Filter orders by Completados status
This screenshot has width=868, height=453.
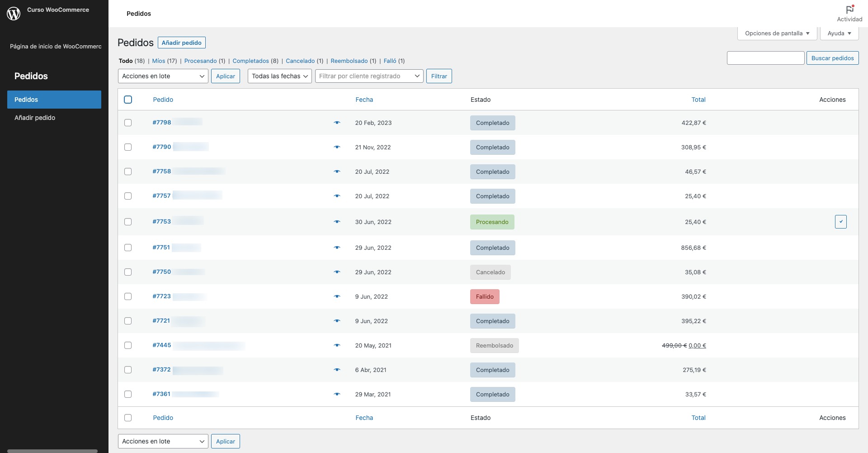point(250,61)
